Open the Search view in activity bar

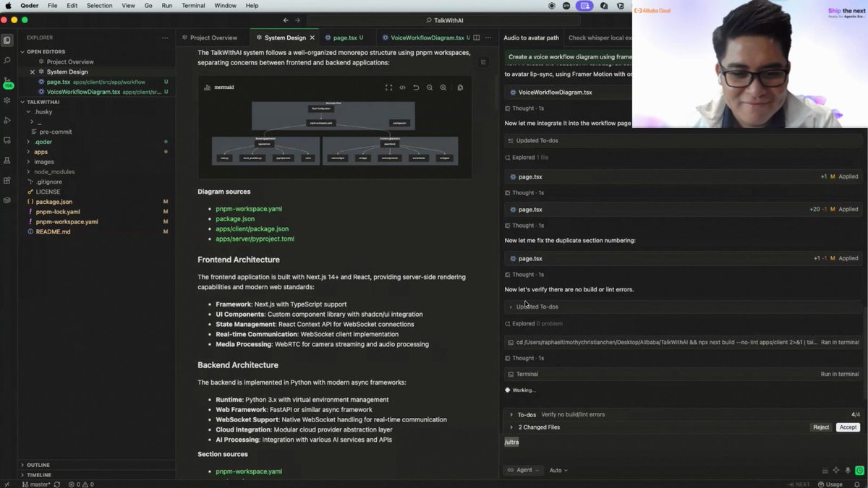point(7,61)
